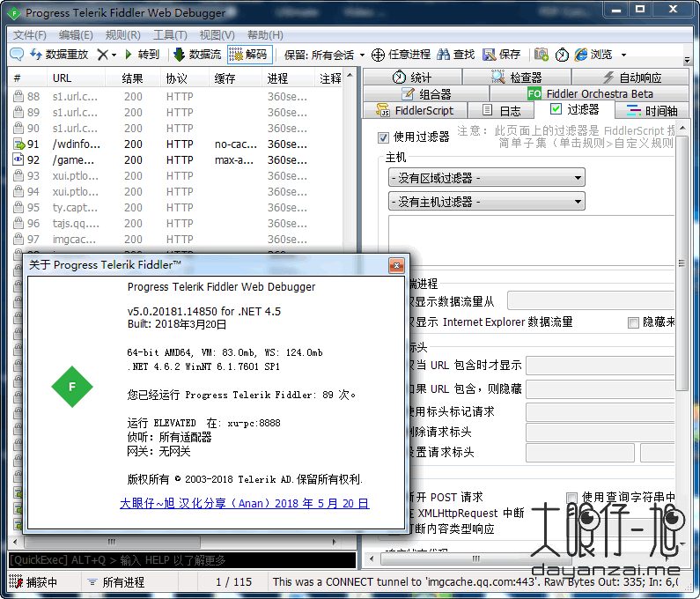Select session 95 ty.capt row
Image resolution: width=700 pixels, height=599 pixels.
click(x=177, y=208)
